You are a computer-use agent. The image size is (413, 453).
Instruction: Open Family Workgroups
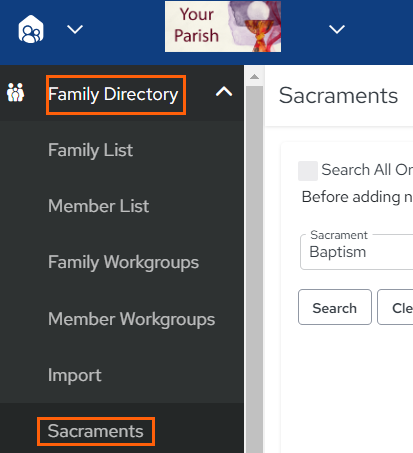123,262
